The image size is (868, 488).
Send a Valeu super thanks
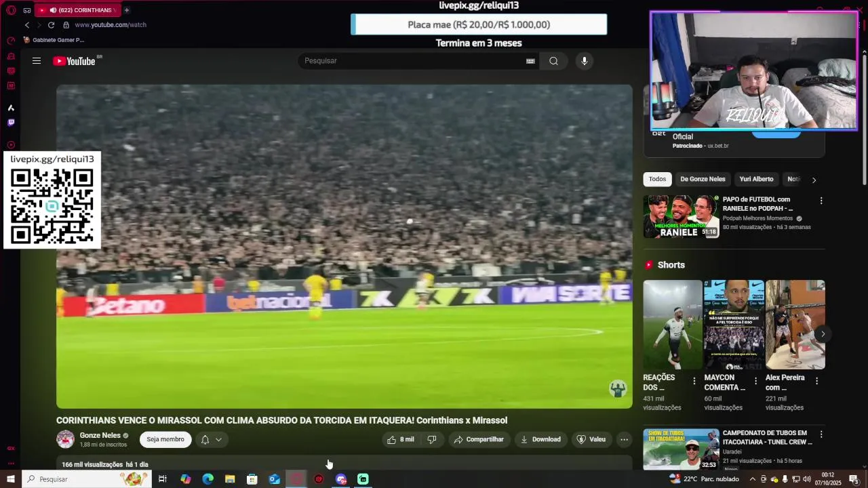coord(591,439)
